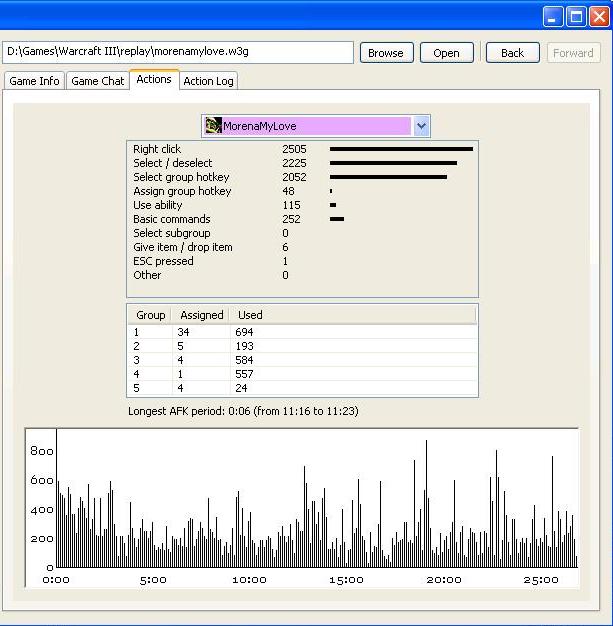Click the Right click action bar

(x=401, y=149)
